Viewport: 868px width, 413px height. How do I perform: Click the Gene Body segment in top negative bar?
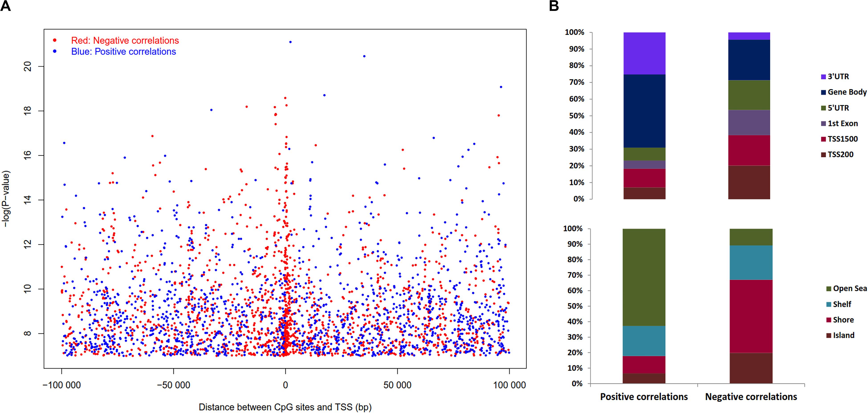(x=749, y=60)
